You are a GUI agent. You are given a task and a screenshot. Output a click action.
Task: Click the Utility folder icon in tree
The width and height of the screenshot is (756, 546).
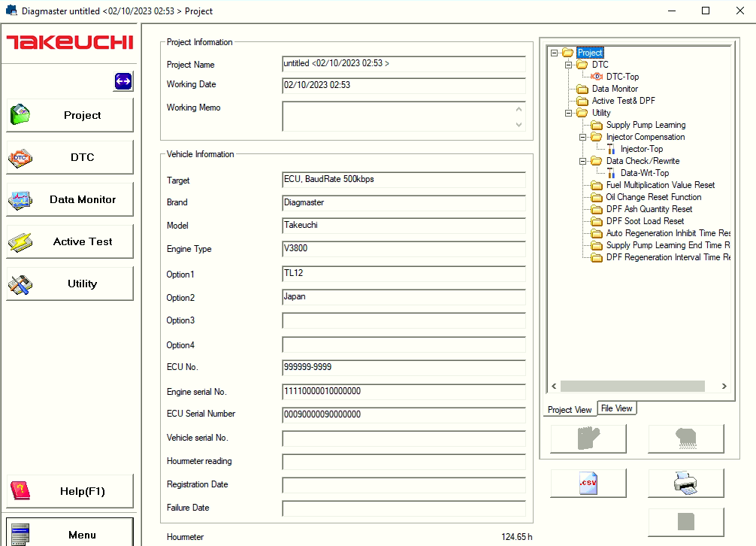click(582, 113)
